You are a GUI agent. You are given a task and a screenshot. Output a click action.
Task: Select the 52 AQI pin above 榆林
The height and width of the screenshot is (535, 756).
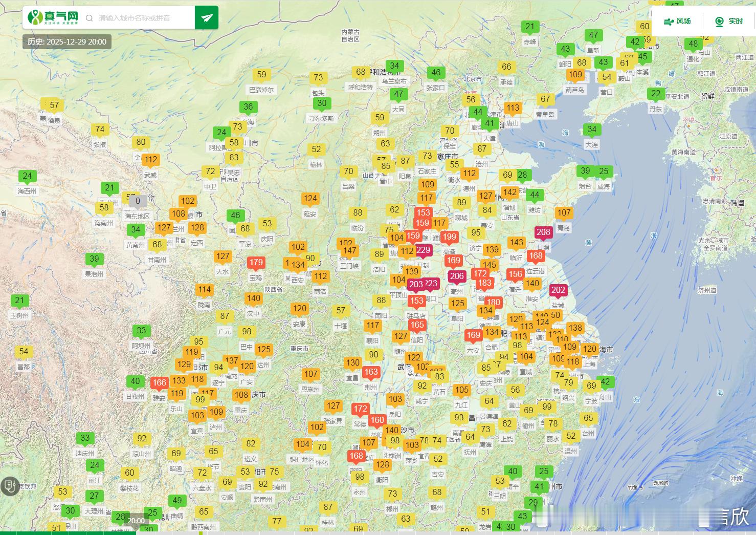click(316, 150)
